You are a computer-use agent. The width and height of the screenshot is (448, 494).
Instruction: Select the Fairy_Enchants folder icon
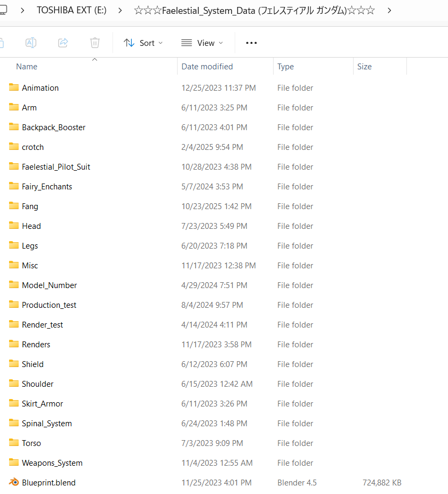click(13, 186)
